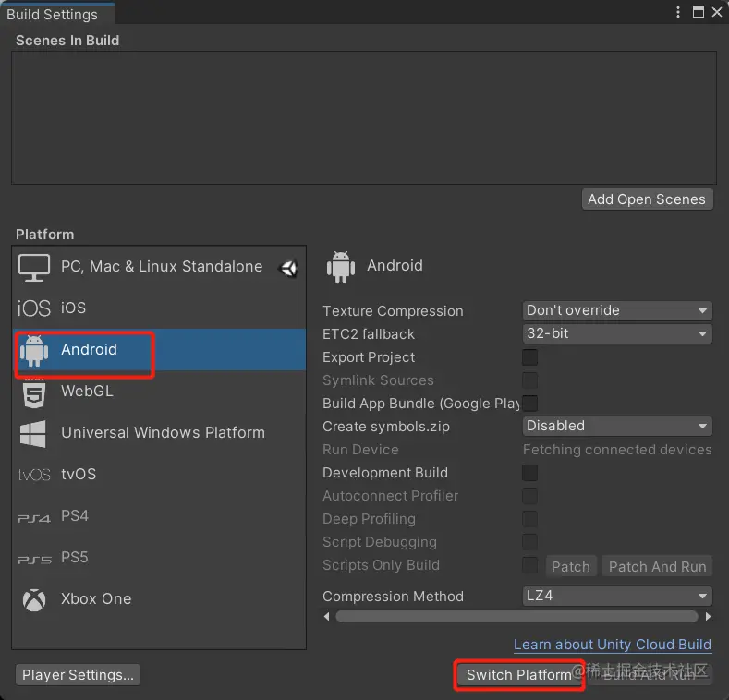Select the iOS platform

[159, 308]
